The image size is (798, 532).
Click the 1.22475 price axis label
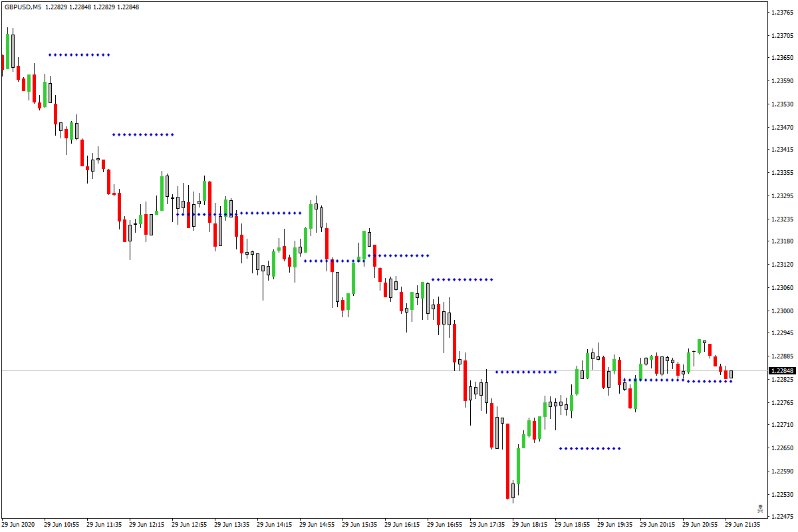pos(782,517)
